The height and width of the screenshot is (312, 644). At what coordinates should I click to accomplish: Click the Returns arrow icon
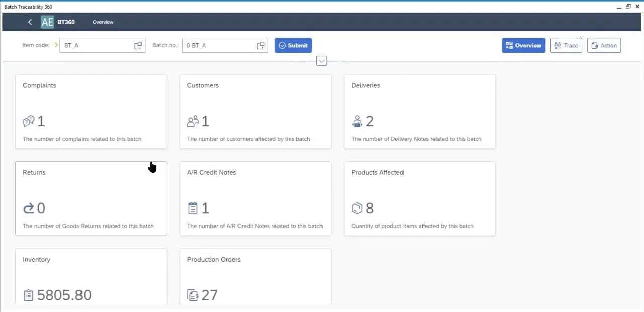[x=29, y=208]
